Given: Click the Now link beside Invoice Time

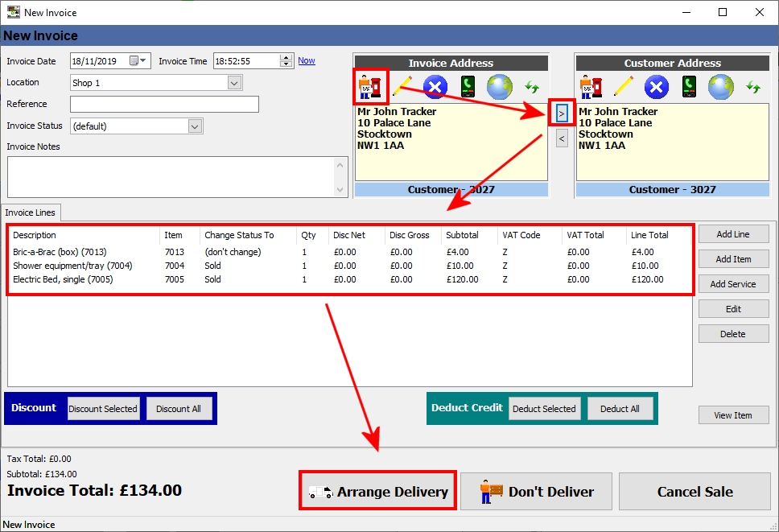Looking at the screenshot, I should tap(307, 61).
